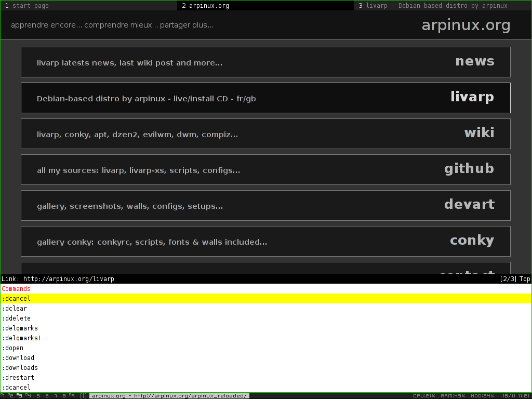
Task: Switch to dwm workspace tag 5
Action: (38, 395)
